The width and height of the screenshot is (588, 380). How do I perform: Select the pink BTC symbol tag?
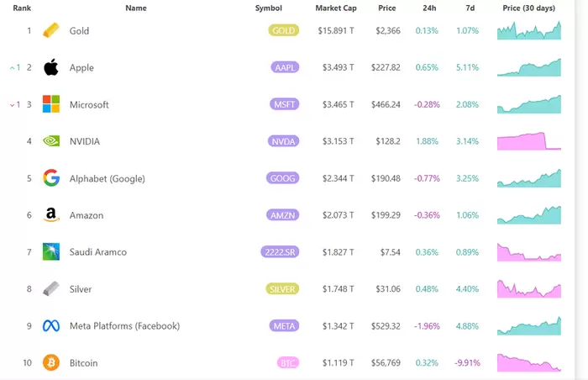click(287, 363)
